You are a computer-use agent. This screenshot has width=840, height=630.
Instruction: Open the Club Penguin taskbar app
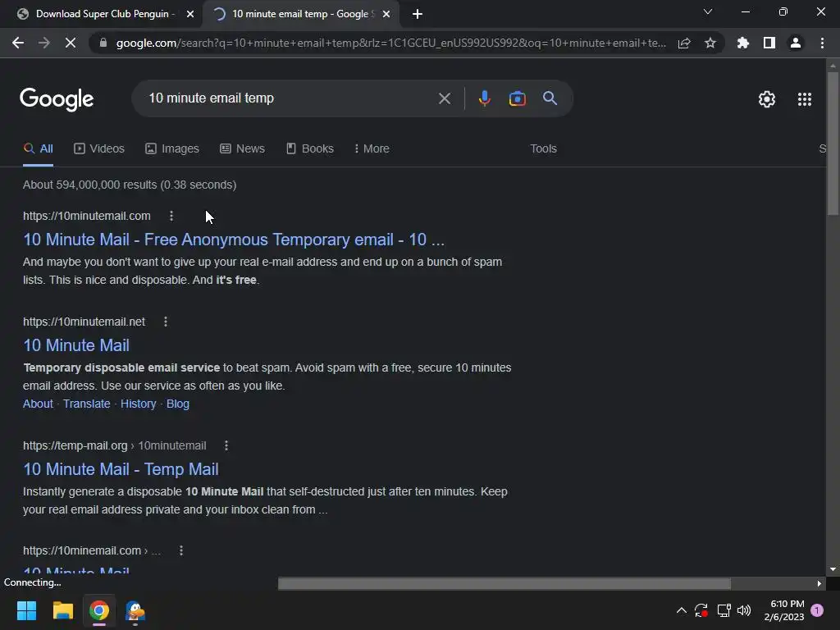pos(135,610)
